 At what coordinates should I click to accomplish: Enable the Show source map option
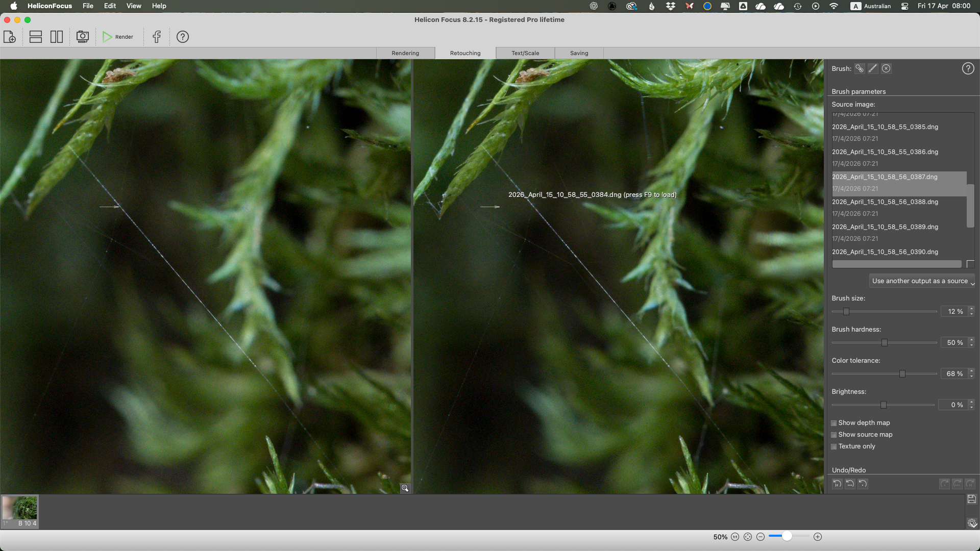pyautogui.click(x=835, y=435)
